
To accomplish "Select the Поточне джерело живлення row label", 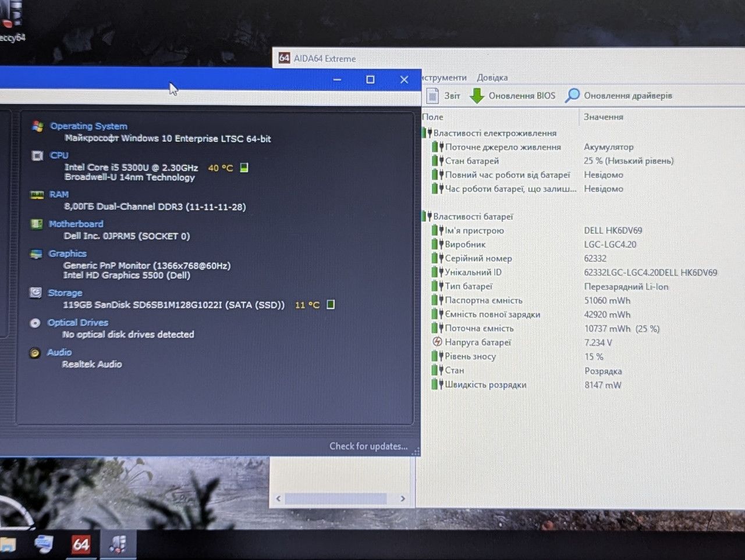I will coord(503,147).
